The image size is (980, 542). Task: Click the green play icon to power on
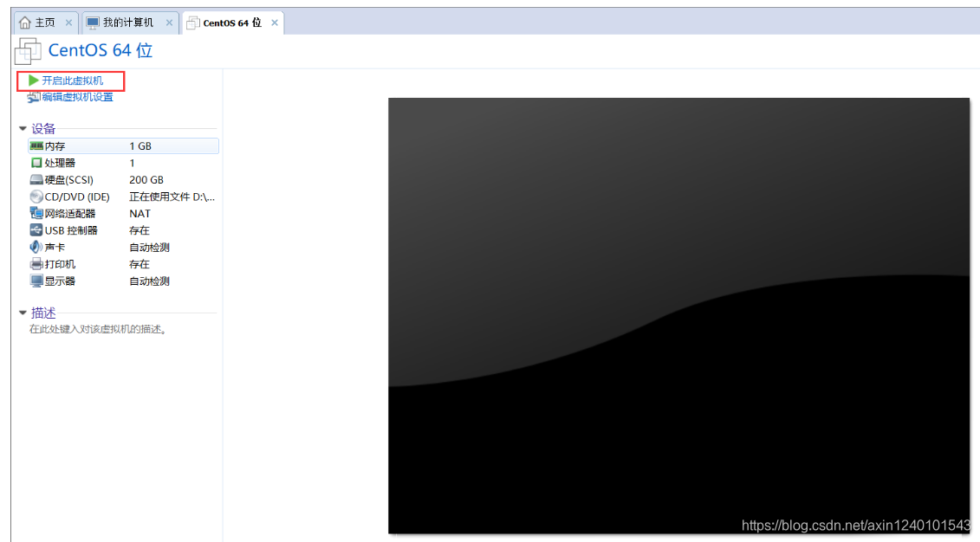pos(34,81)
